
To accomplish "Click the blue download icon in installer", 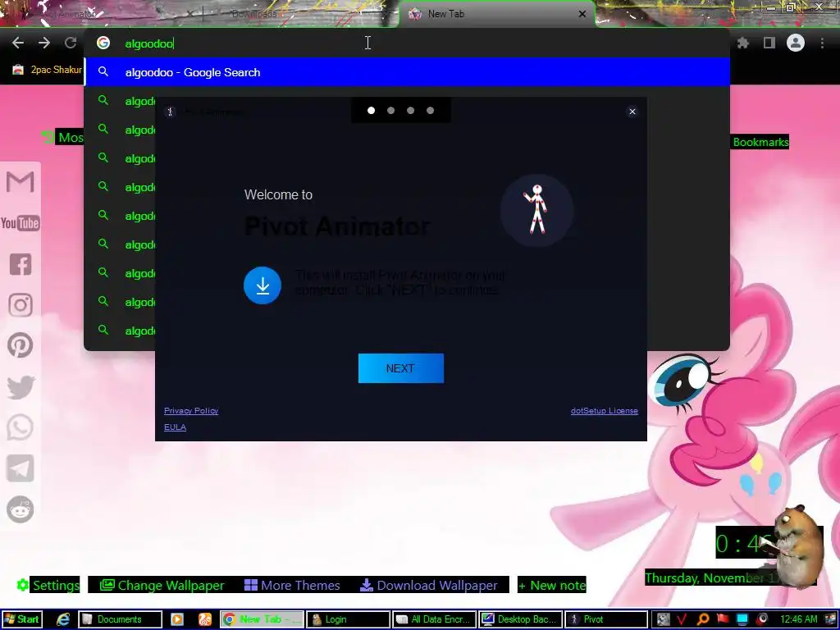I will pos(262,285).
